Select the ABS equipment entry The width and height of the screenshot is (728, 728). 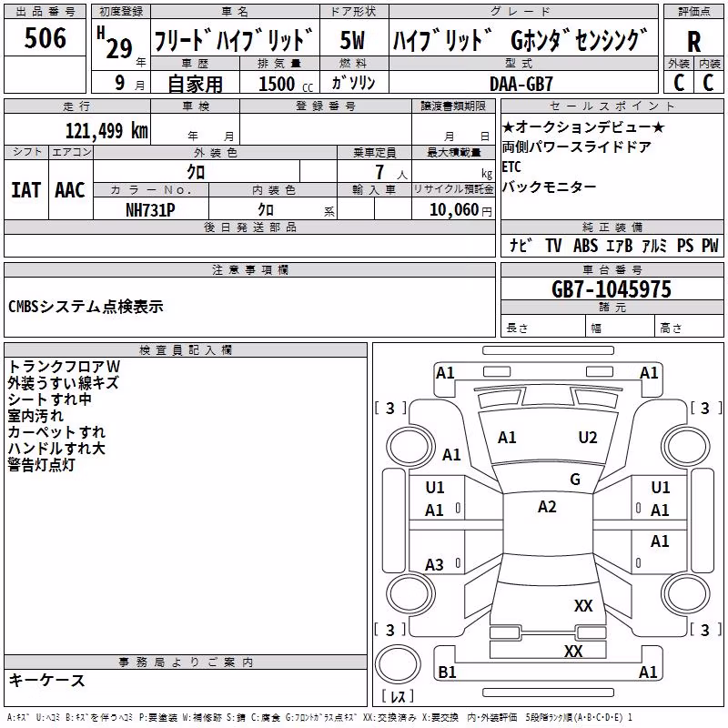[x=585, y=245]
